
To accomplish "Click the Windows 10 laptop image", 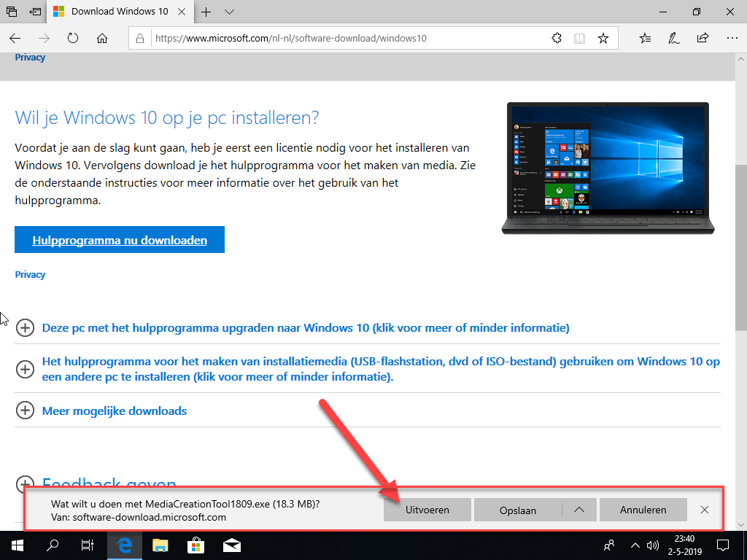I will [608, 168].
